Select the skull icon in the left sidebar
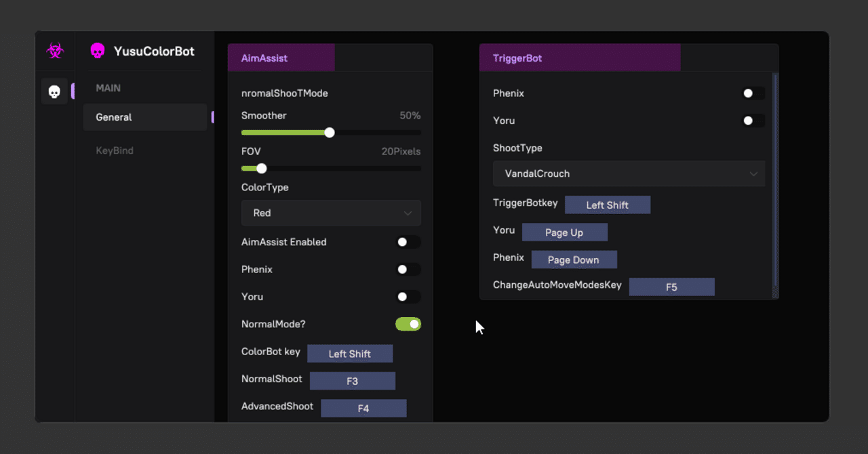 coord(54,91)
